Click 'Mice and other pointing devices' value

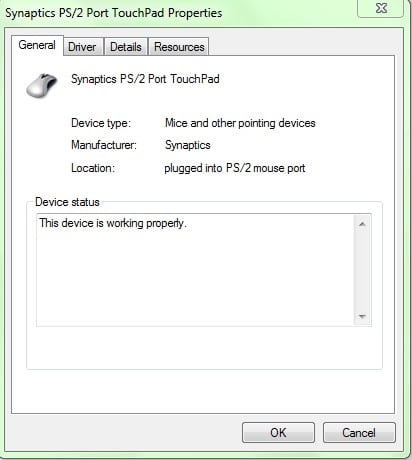[x=240, y=123]
